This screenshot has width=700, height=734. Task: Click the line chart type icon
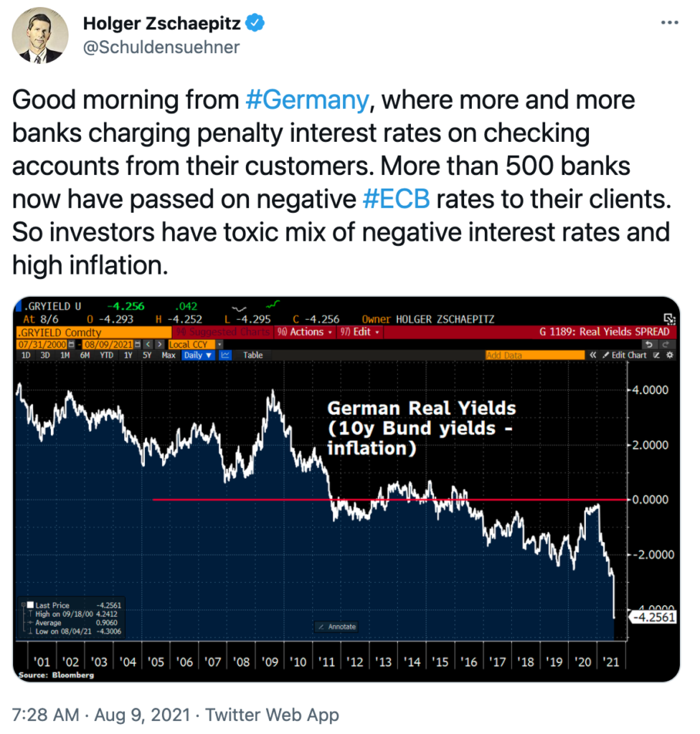(225, 356)
